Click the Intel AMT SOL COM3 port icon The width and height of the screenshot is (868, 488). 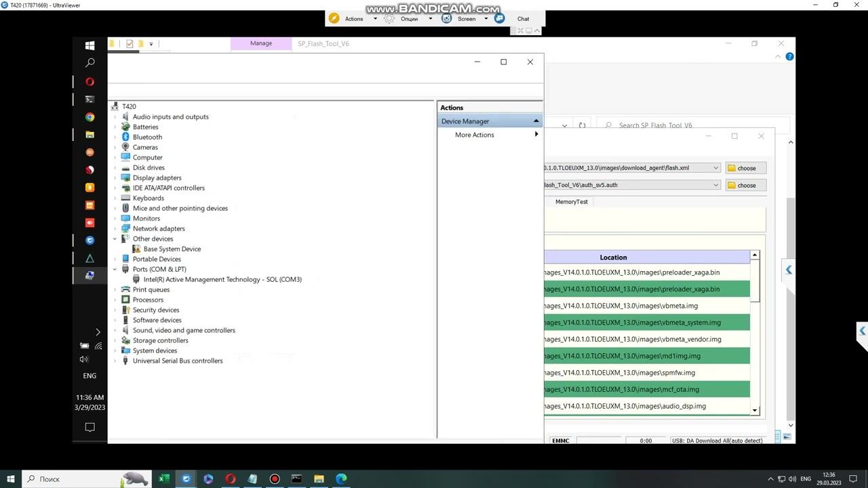click(x=136, y=279)
